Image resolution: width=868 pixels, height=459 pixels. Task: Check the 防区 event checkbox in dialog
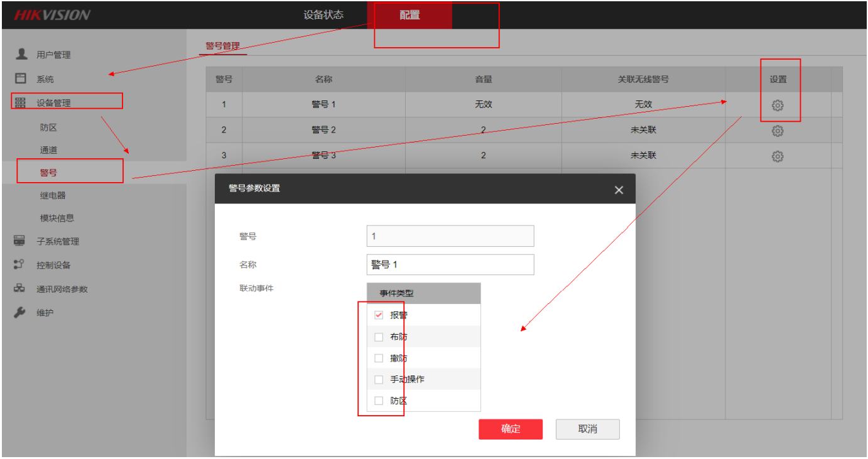(379, 401)
